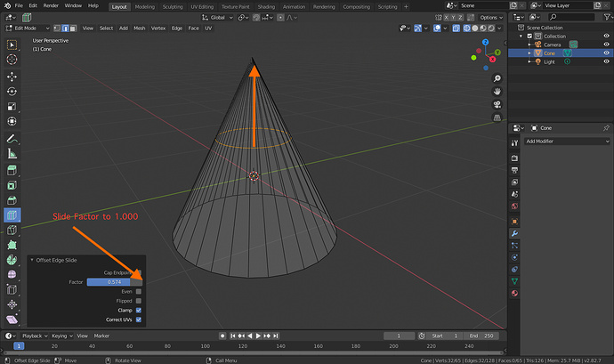
Task: Open the Edit Mode dropdown
Action: [28, 28]
